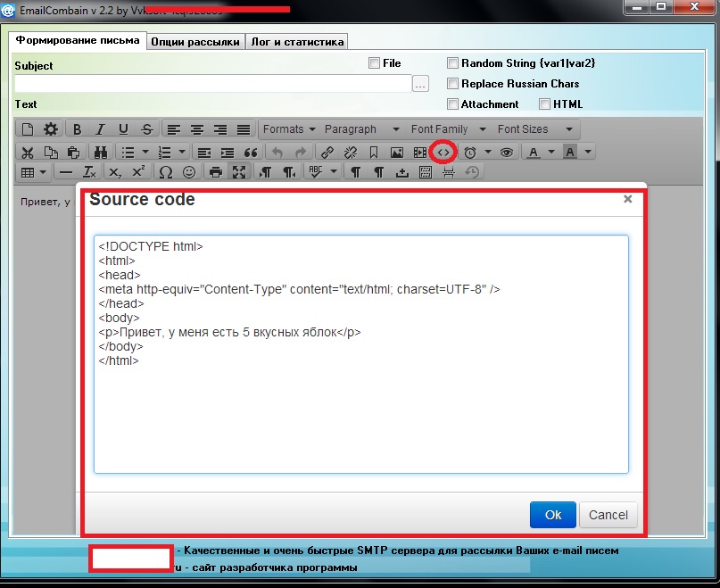Toggle italic formatting
Image resolution: width=720 pixels, height=588 pixels.
100,129
